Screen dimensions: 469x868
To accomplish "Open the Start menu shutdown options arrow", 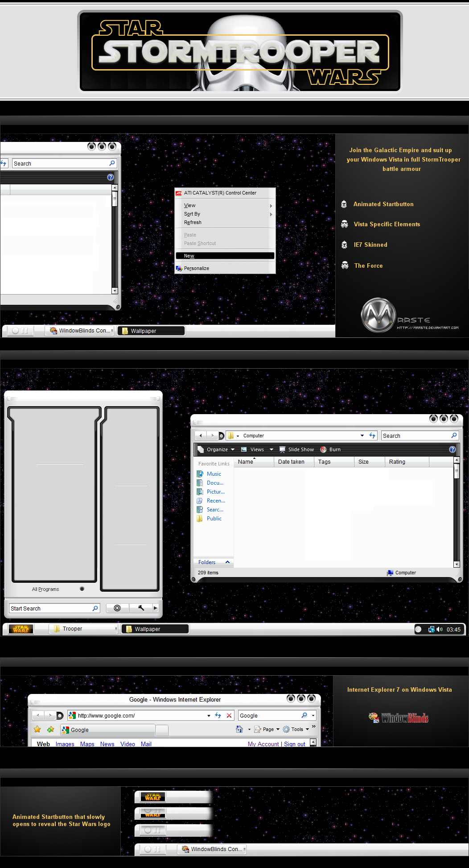I will click(155, 608).
